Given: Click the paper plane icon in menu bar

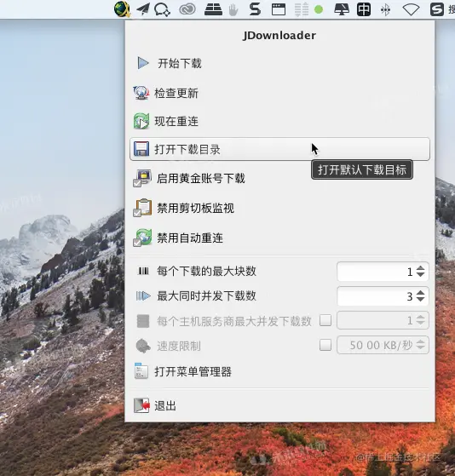Looking at the screenshot, I should [143, 9].
